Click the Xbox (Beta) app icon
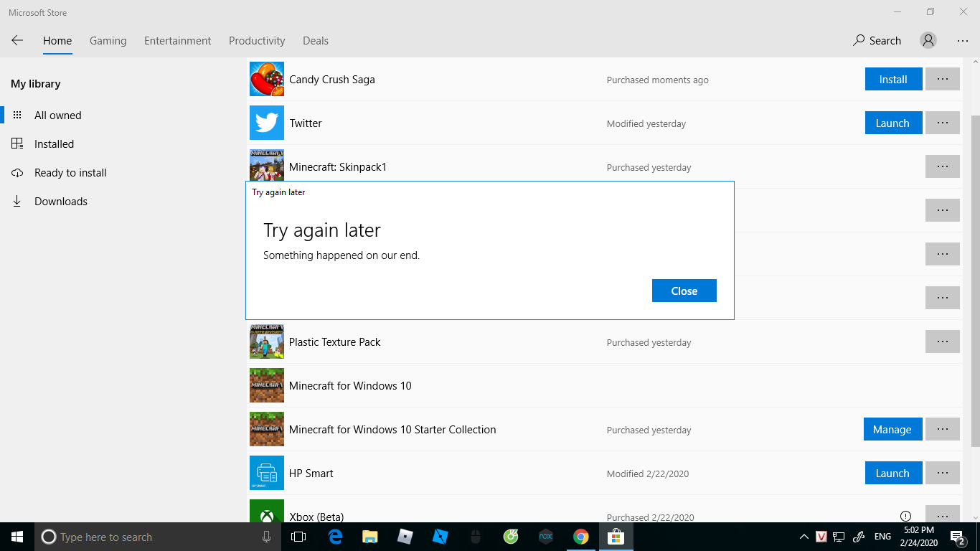The width and height of the screenshot is (980, 551). tap(267, 511)
